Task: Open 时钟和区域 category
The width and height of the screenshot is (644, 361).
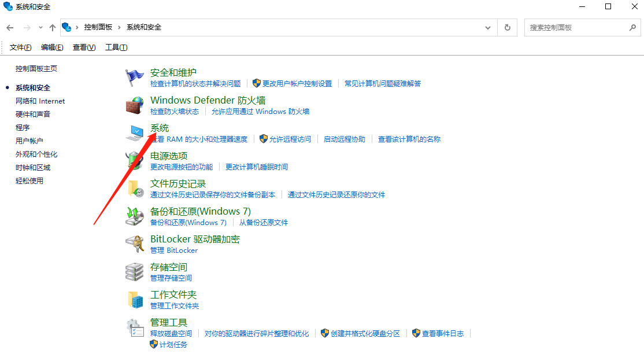Action: click(33, 167)
